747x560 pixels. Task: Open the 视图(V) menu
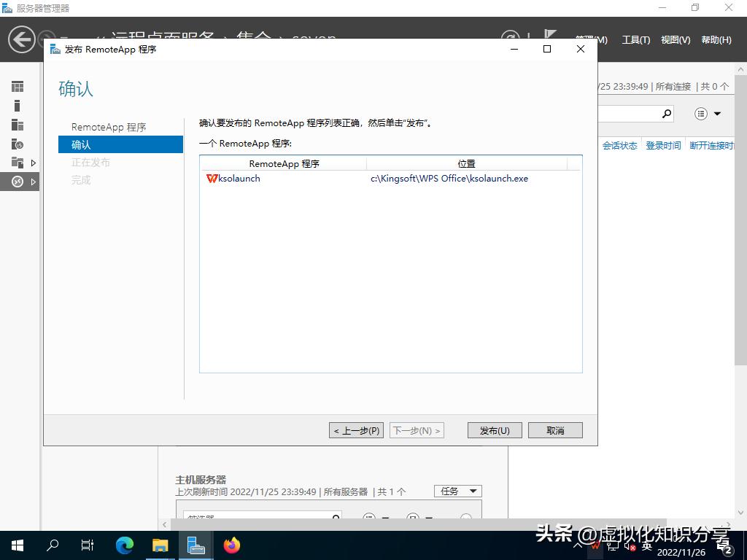pos(675,40)
